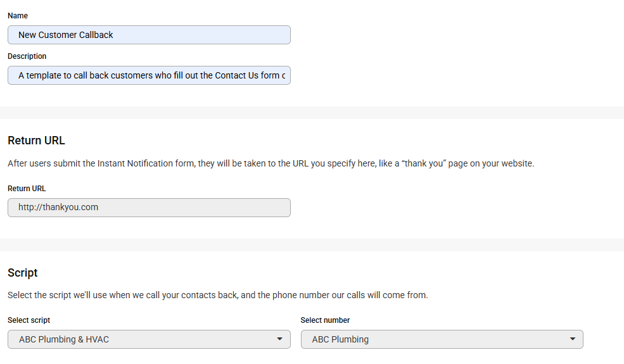Screen dimensions: 624x364
Task: Click gray divider above Return URL heading
Action: click(x=312, y=113)
